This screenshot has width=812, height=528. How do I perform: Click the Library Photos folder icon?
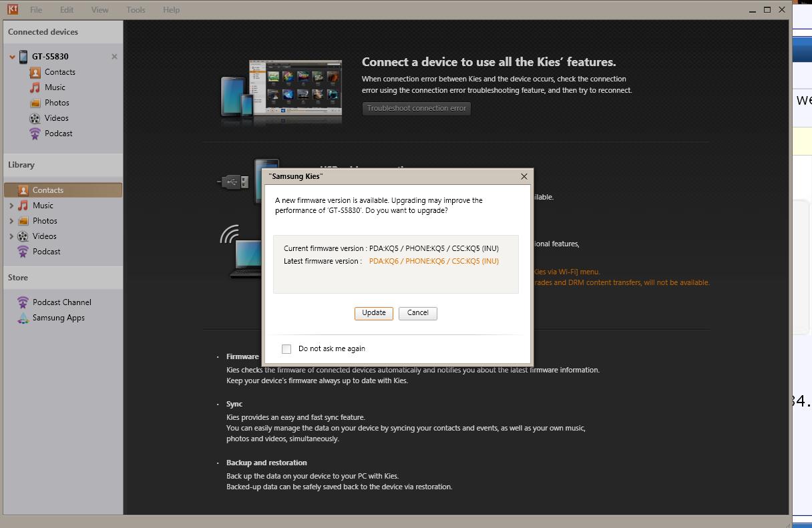(x=23, y=221)
